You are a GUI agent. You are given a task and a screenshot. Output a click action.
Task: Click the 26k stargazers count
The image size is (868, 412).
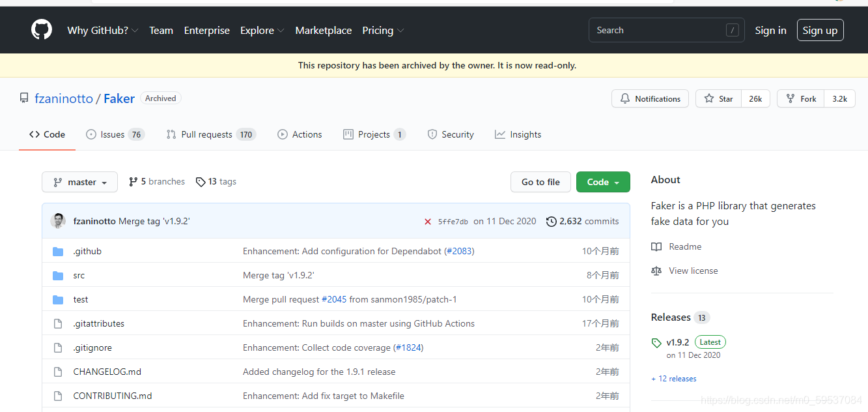tap(755, 98)
